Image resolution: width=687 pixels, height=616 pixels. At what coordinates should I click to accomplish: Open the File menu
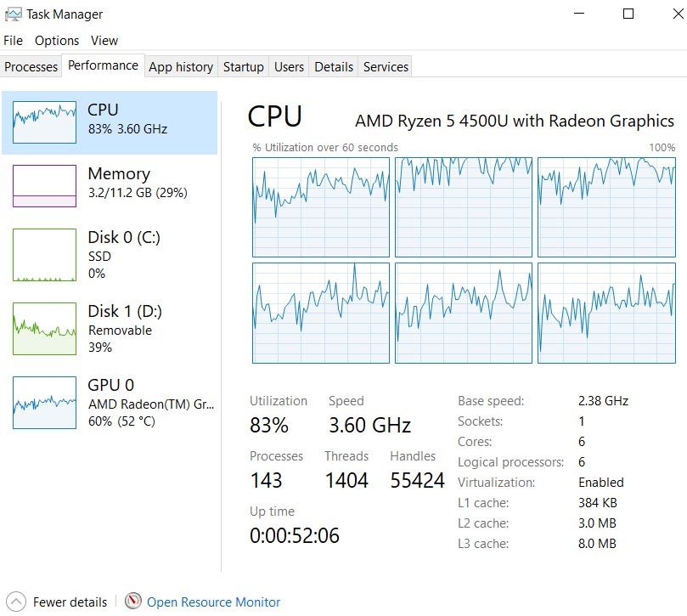[x=13, y=41]
